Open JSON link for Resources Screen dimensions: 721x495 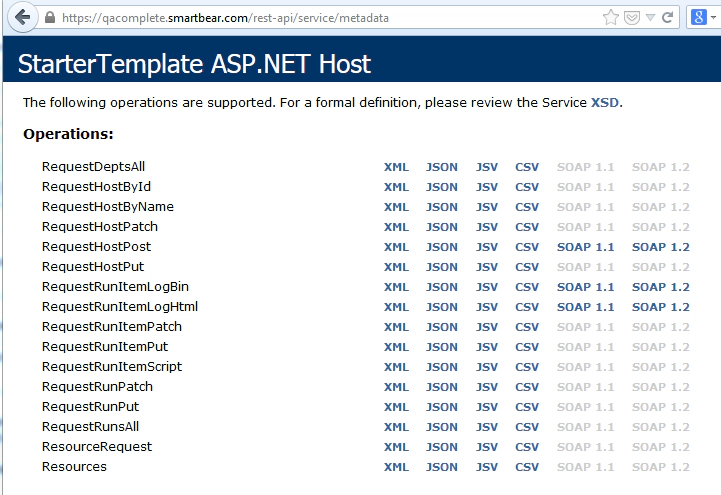tap(442, 467)
